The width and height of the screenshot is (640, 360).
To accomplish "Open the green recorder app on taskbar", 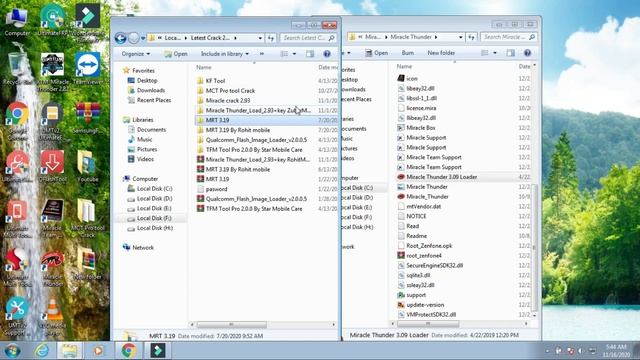I will click(158, 351).
